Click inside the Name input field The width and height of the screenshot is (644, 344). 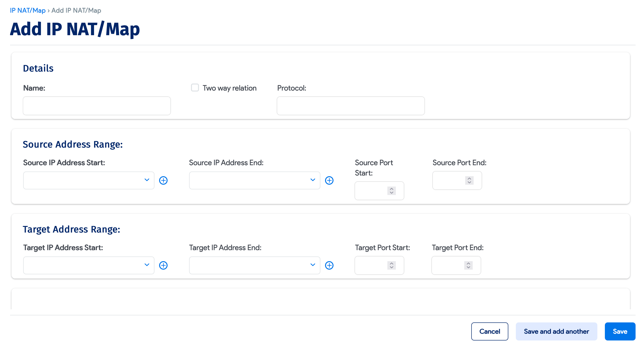(97, 106)
